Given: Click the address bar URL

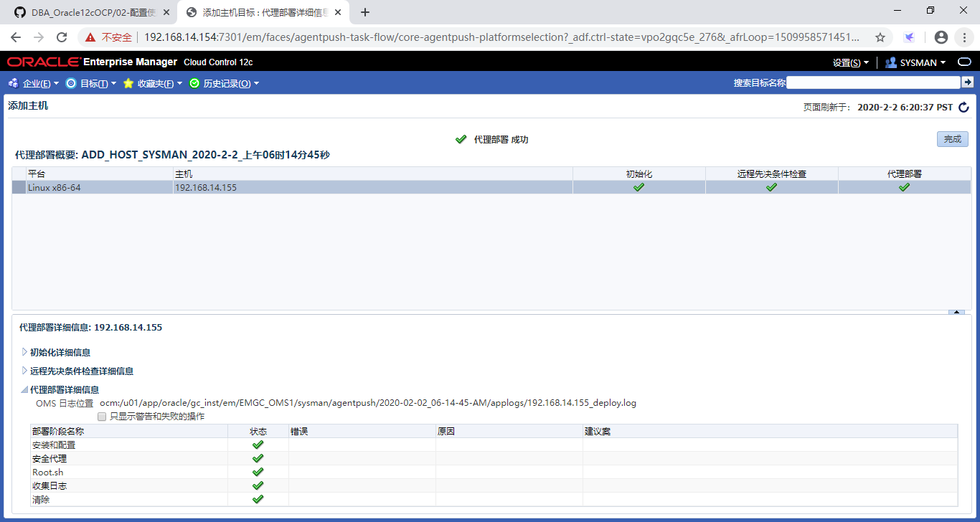Looking at the screenshot, I should (502, 37).
